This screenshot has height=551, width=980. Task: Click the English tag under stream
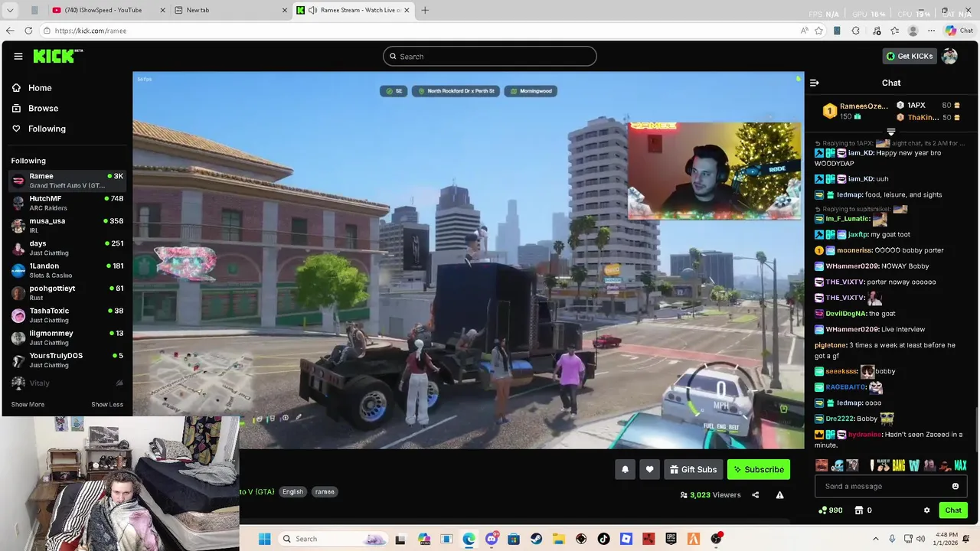[292, 491]
